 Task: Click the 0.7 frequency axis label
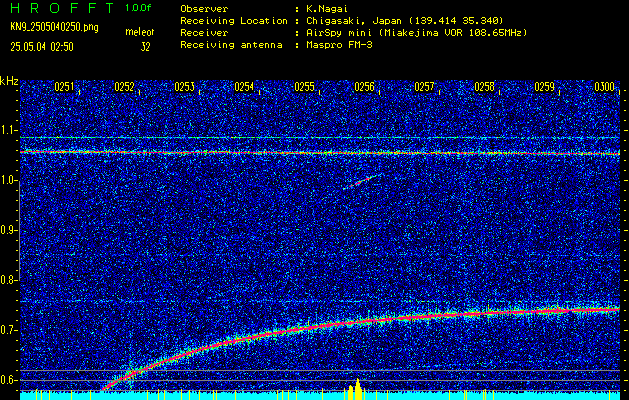[x=8, y=330]
